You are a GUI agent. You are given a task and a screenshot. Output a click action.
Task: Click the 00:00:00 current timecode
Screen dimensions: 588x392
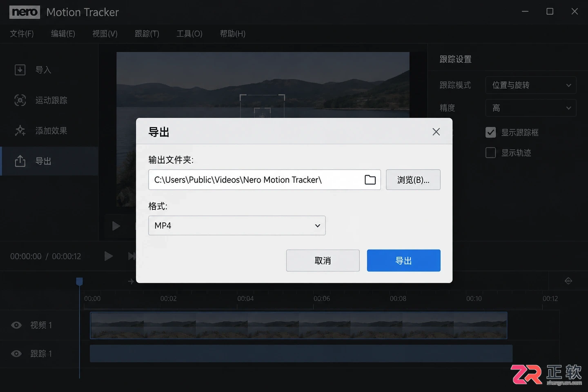26,256
